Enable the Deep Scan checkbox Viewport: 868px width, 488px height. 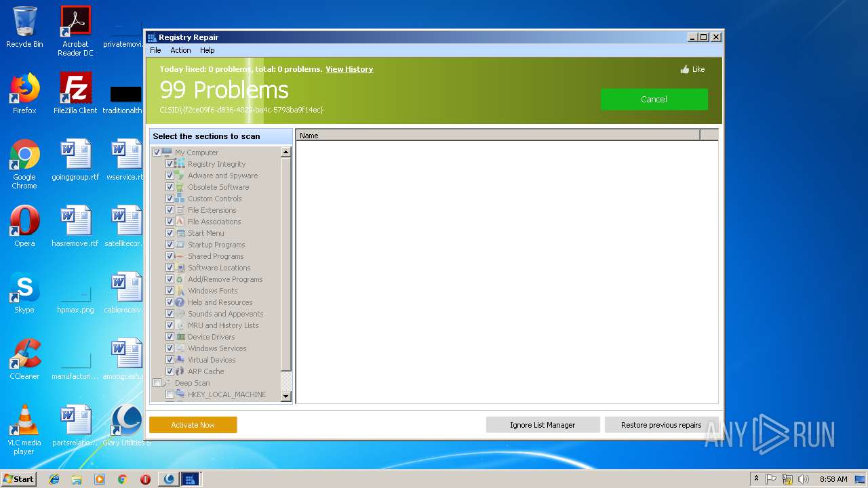point(157,383)
